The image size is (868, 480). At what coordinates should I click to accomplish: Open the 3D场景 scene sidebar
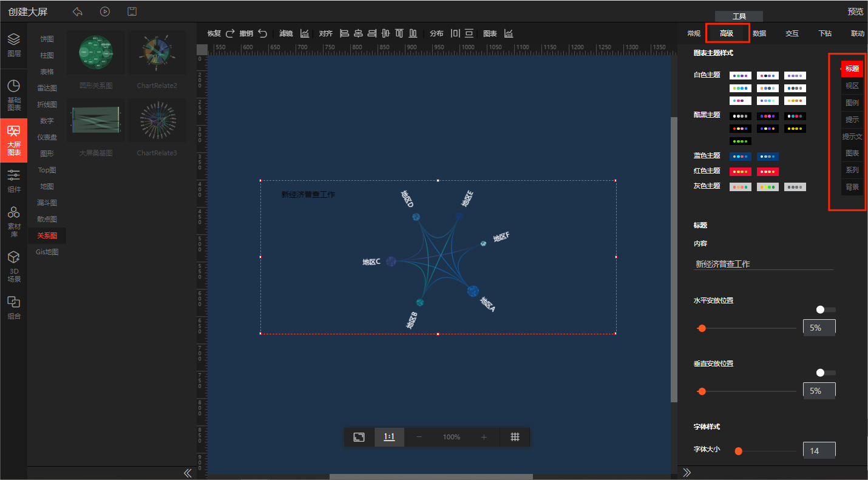13,267
